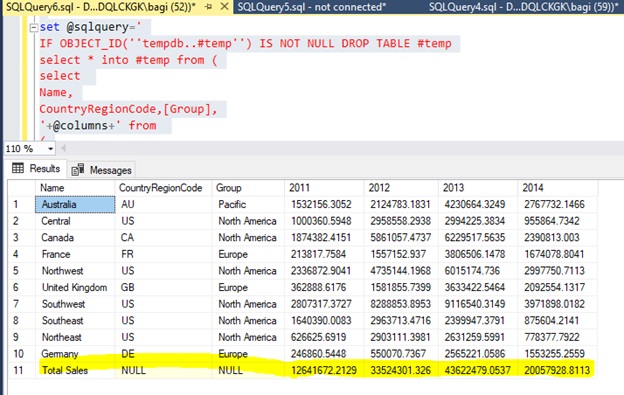Select the 2767732.1466 value cell
This screenshot has width=624, height=395.
(558, 204)
